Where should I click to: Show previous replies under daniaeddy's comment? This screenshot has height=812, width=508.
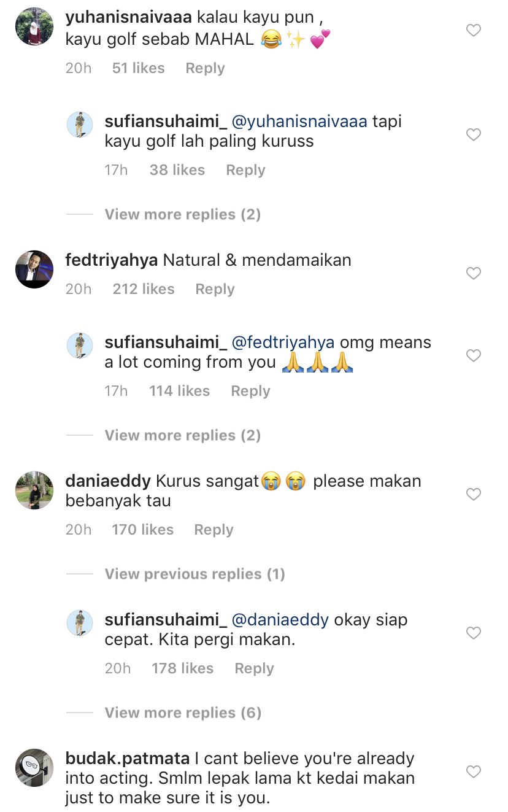pyautogui.click(x=194, y=574)
